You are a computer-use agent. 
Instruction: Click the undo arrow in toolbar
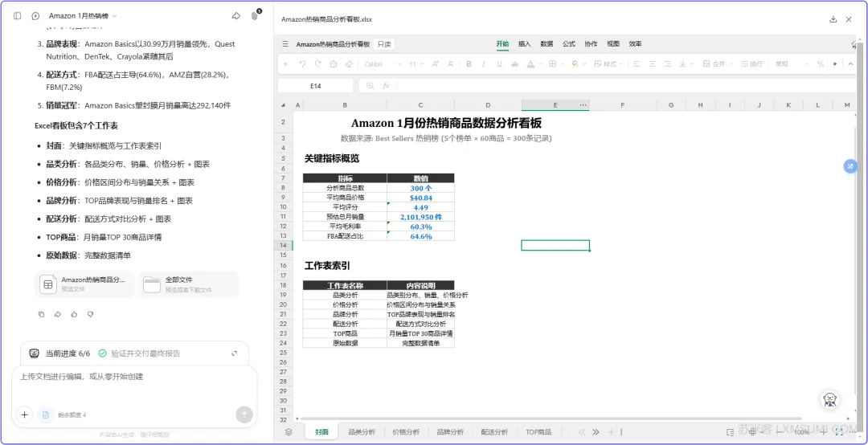tap(302, 64)
